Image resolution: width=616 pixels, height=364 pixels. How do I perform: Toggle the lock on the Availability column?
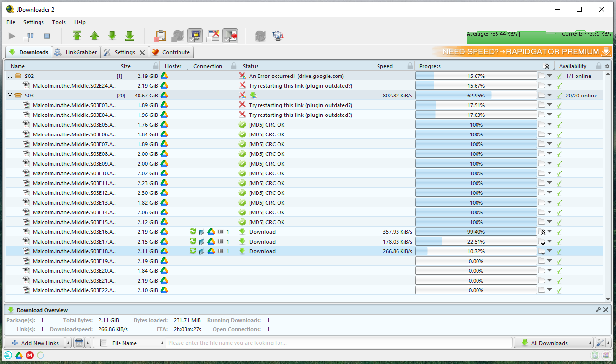[x=598, y=66]
